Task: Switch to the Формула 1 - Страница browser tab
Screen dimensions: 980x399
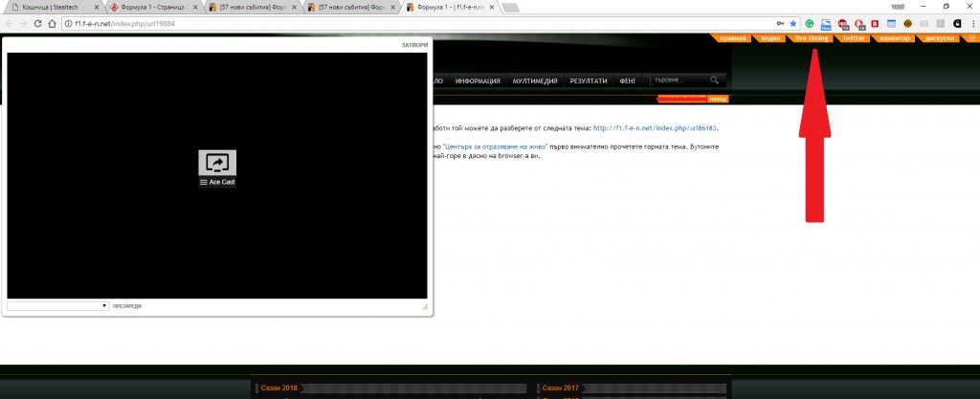Action: coord(155,7)
